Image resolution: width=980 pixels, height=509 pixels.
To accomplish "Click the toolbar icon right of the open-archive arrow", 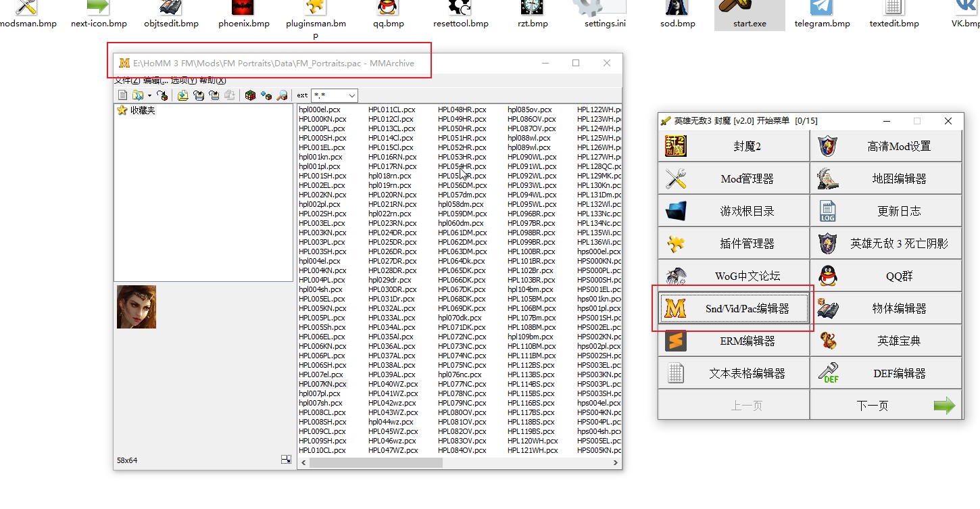I will [x=162, y=95].
